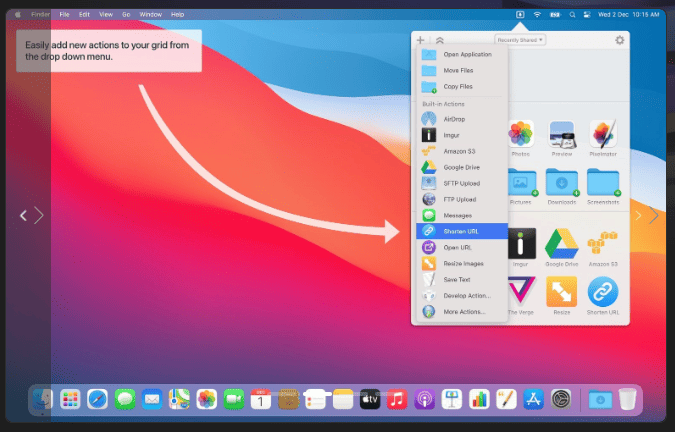Open the Window menu
This screenshot has width=675, height=432.
tap(151, 15)
